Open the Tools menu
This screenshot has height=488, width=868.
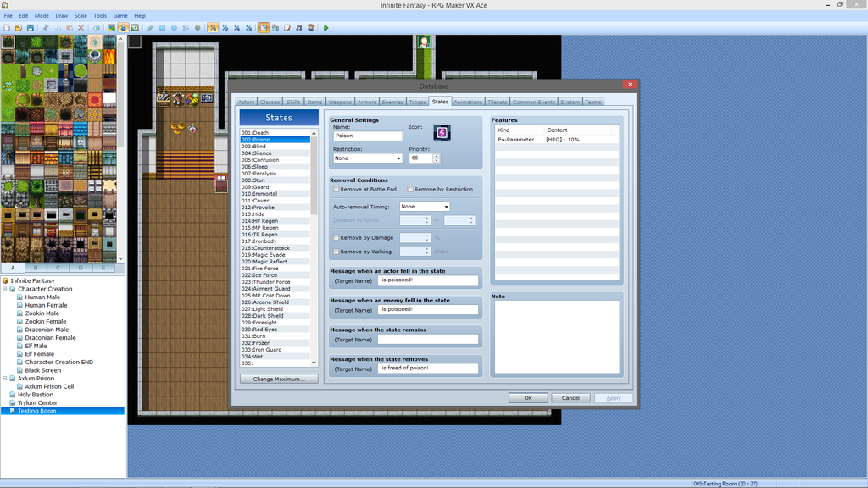coord(100,15)
